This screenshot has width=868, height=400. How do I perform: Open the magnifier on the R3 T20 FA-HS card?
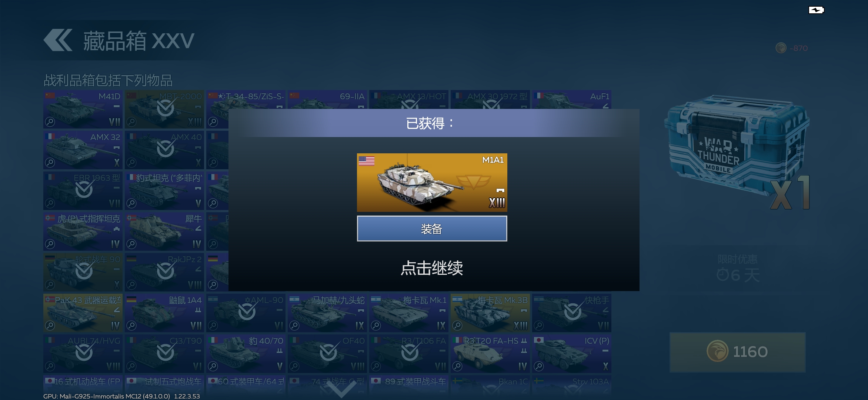click(457, 366)
